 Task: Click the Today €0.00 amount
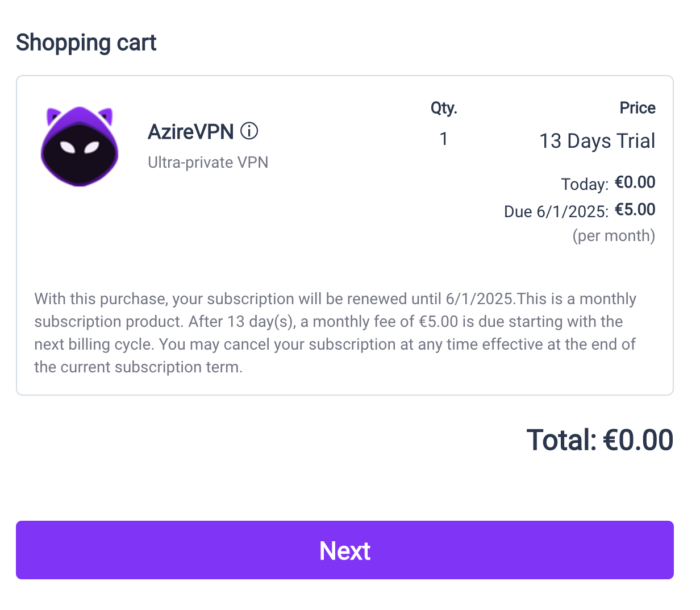[x=635, y=182]
